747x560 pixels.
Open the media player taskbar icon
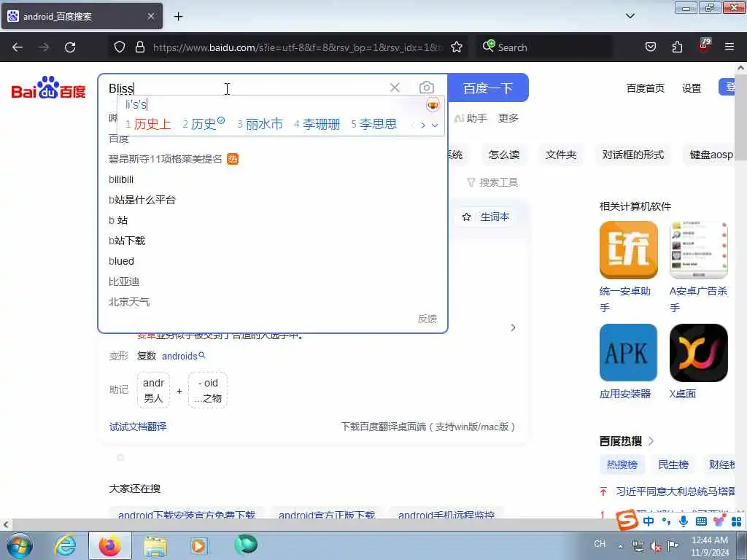tap(198, 545)
